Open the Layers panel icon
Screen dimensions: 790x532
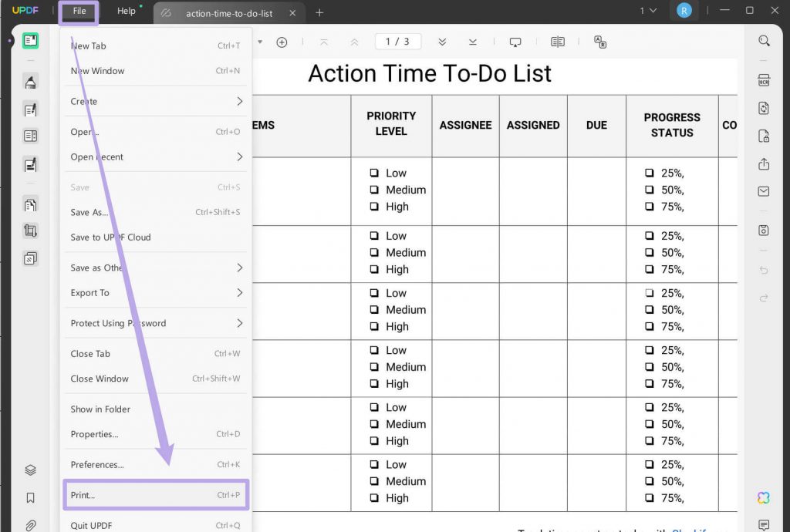[30, 470]
